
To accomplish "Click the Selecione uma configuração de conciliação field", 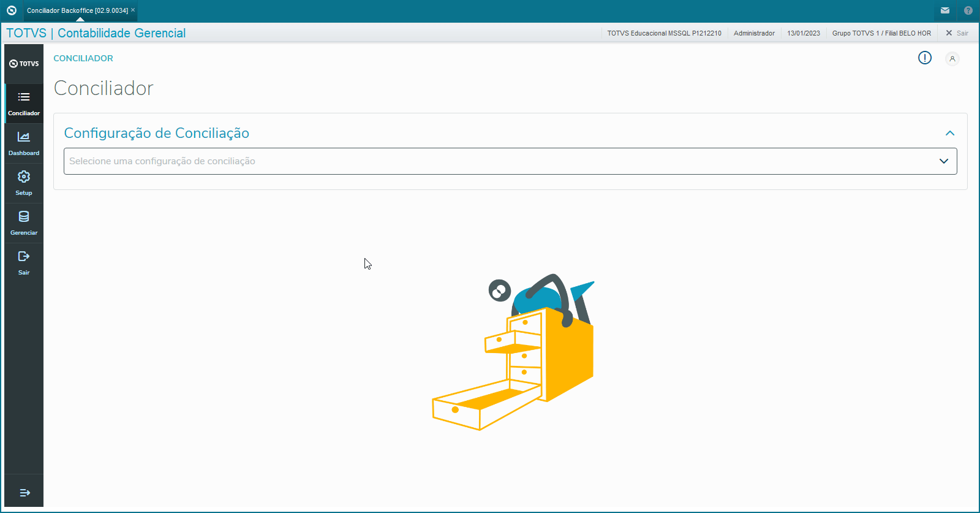I will click(510, 161).
